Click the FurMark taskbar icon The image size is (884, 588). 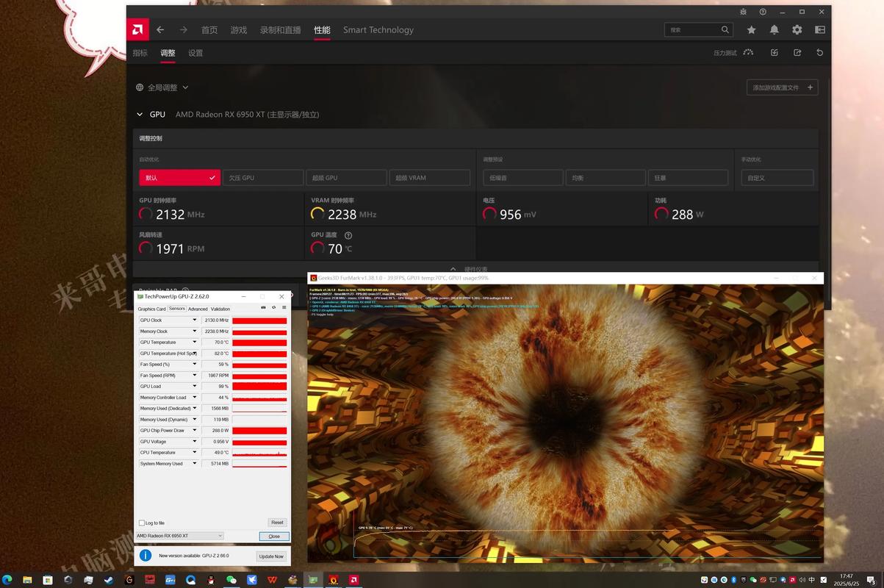click(x=334, y=580)
